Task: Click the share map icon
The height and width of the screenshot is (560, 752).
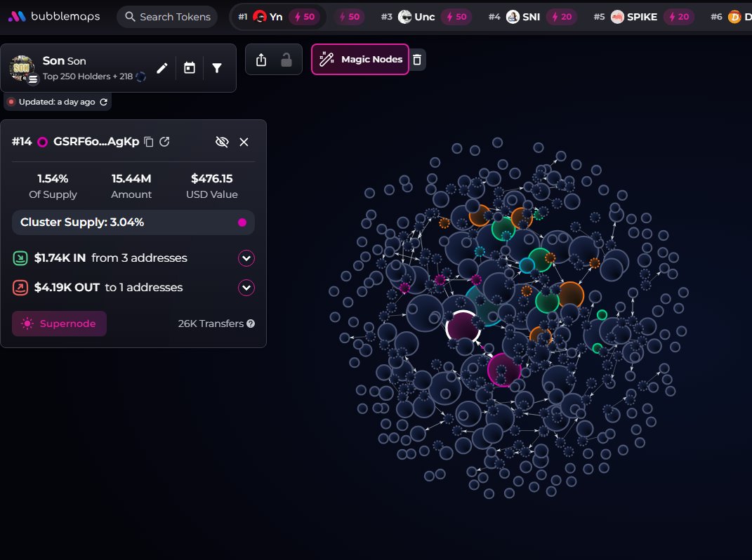Action: (x=261, y=60)
